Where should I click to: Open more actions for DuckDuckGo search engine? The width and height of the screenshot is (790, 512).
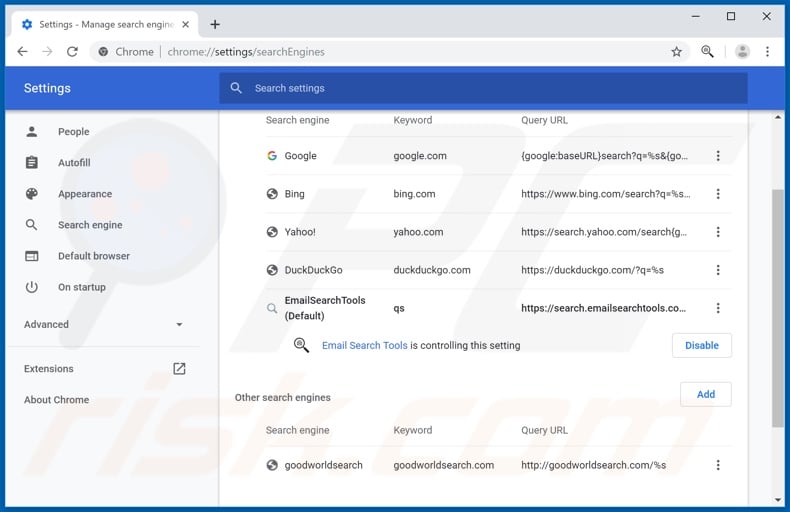(x=718, y=270)
